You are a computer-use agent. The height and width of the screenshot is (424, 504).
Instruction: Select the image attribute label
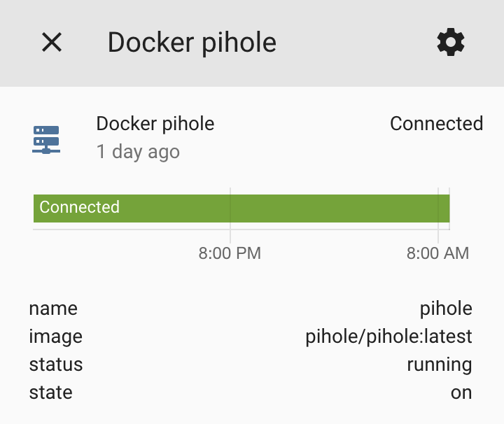[56, 337]
